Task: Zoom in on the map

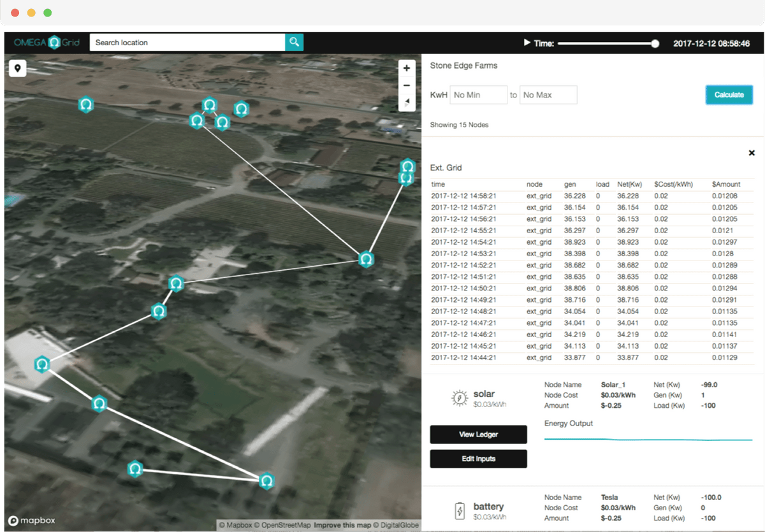Action: click(407, 68)
